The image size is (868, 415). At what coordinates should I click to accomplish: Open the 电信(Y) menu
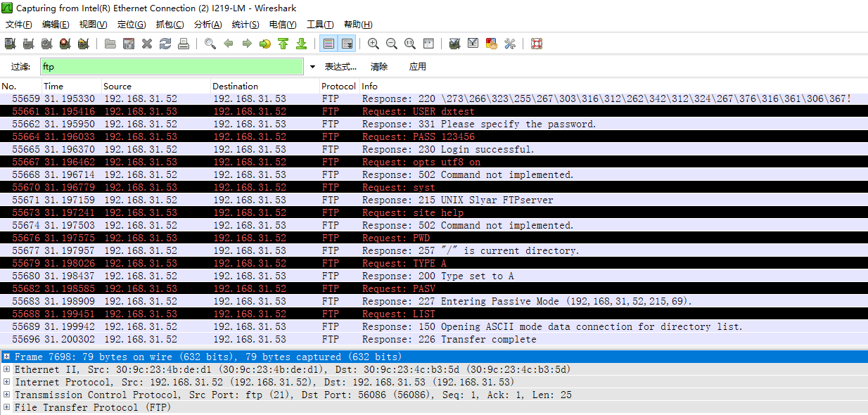coord(283,25)
